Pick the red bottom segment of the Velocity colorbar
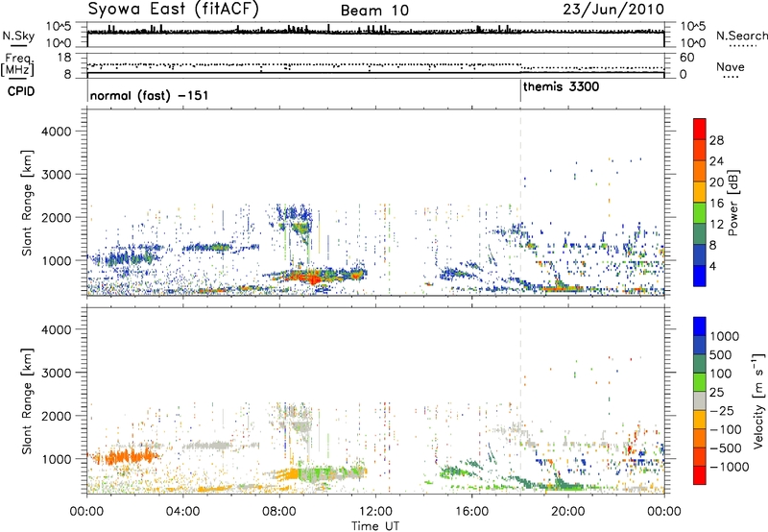Screen dimensions: 768x532 coord(700,475)
